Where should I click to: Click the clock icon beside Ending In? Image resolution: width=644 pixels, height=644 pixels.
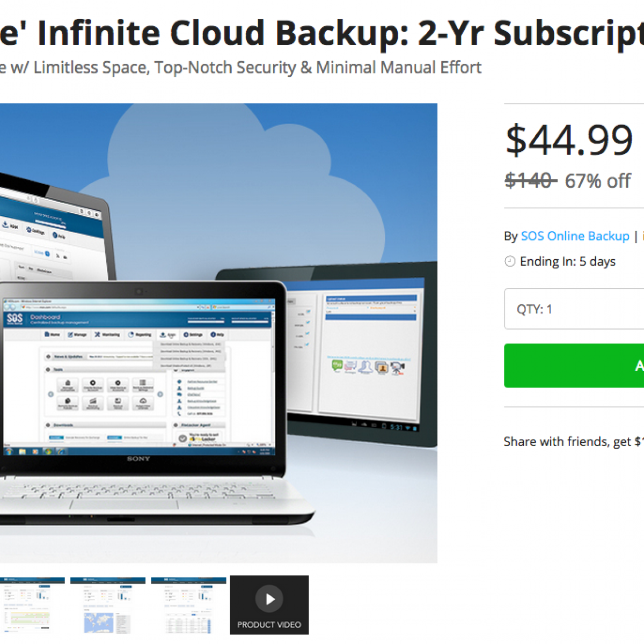510,261
